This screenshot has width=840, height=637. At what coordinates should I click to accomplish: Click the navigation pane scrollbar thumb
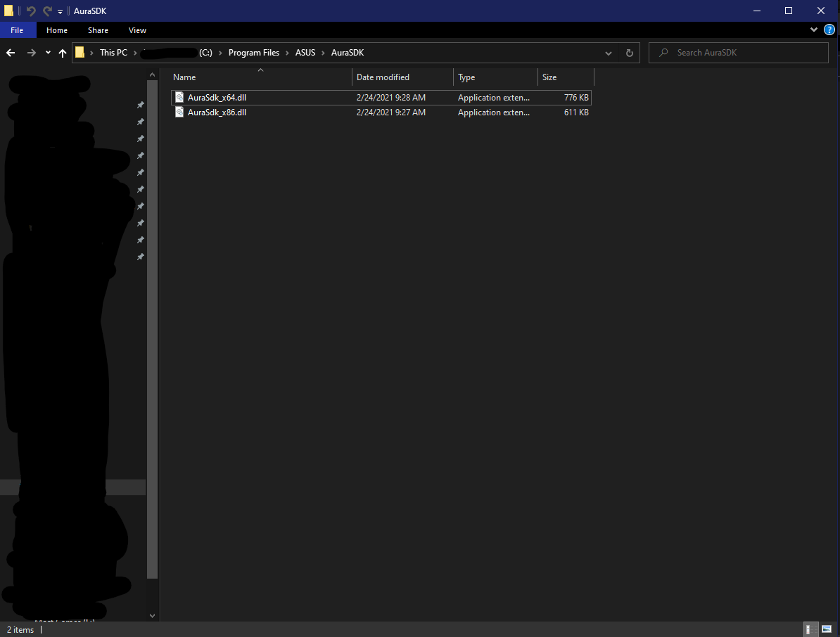(152, 329)
